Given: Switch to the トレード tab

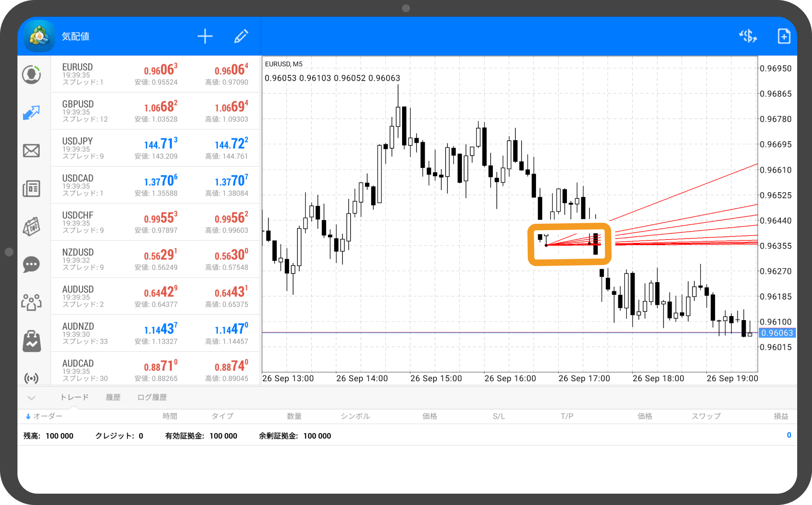Looking at the screenshot, I should coord(74,397).
